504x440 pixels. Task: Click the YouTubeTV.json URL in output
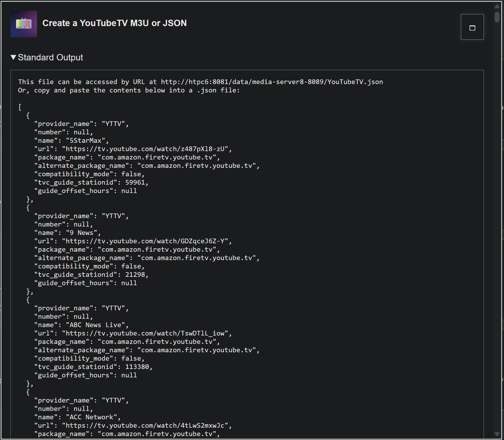[272, 82]
